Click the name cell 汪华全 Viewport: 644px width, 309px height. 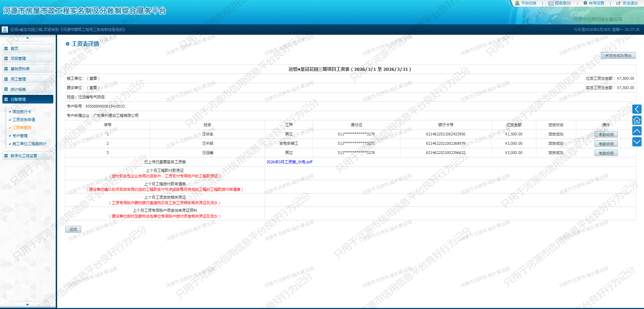click(207, 134)
